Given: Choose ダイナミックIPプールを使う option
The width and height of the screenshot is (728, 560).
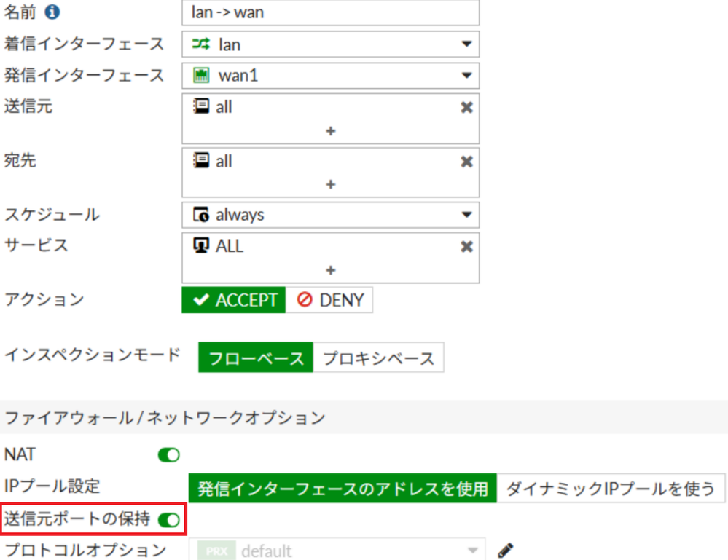Looking at the screenshot, I should [611, 489].
